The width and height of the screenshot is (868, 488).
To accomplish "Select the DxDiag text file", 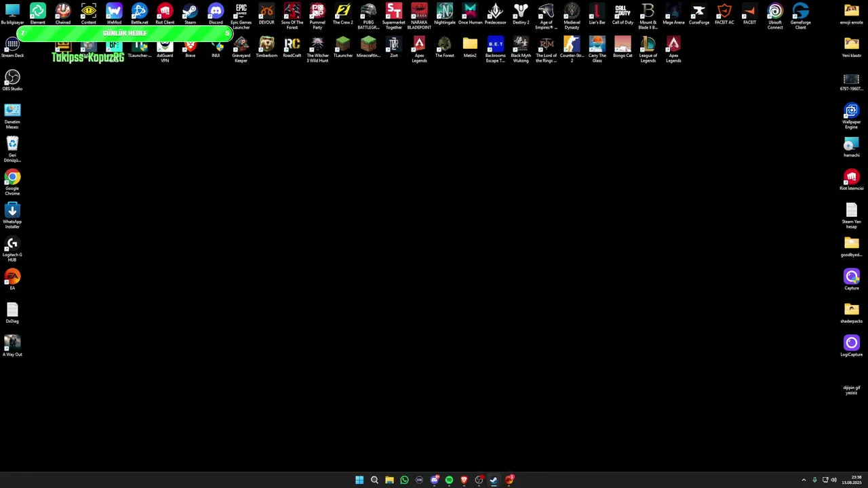I will coord(12,313).
